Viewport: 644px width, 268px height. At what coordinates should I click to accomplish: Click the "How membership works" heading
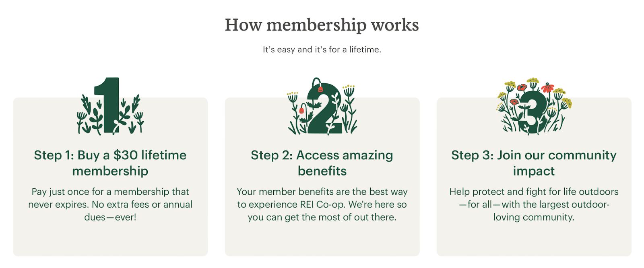(322, 25)
